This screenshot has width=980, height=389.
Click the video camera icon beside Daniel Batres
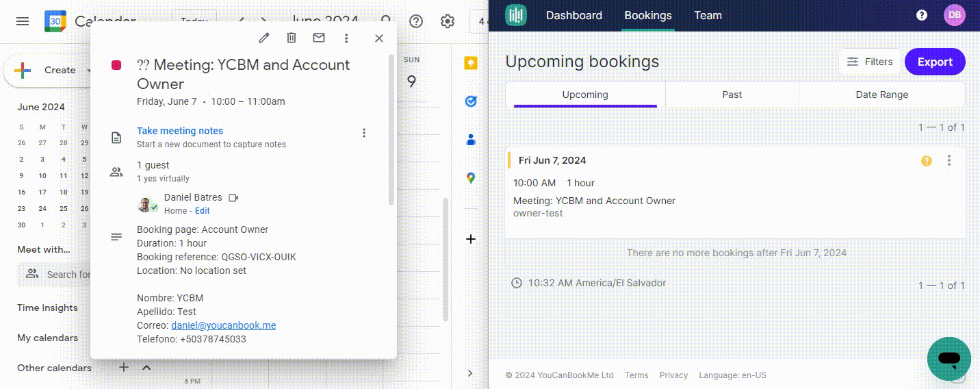click(x=233, y=198)
